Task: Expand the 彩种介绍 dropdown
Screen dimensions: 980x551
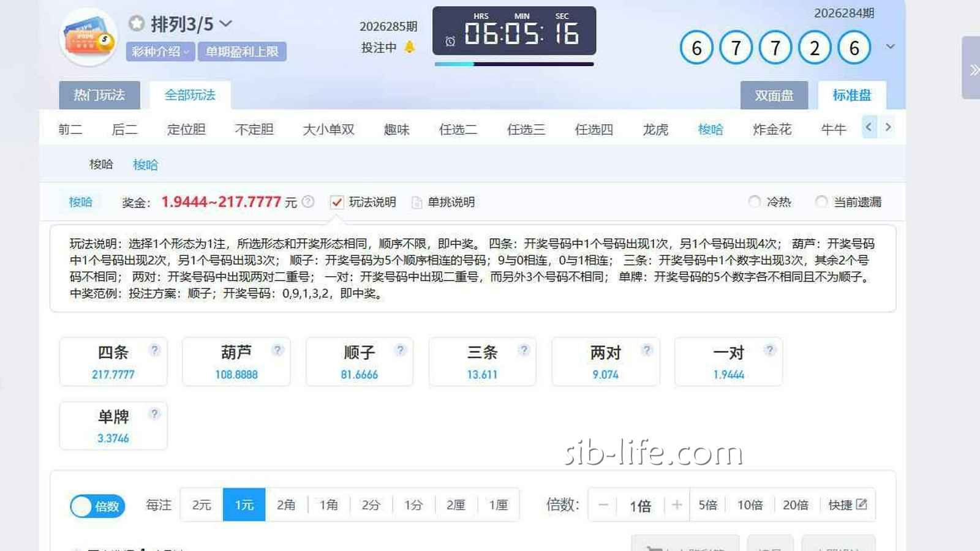Action: tap(160, 51)
